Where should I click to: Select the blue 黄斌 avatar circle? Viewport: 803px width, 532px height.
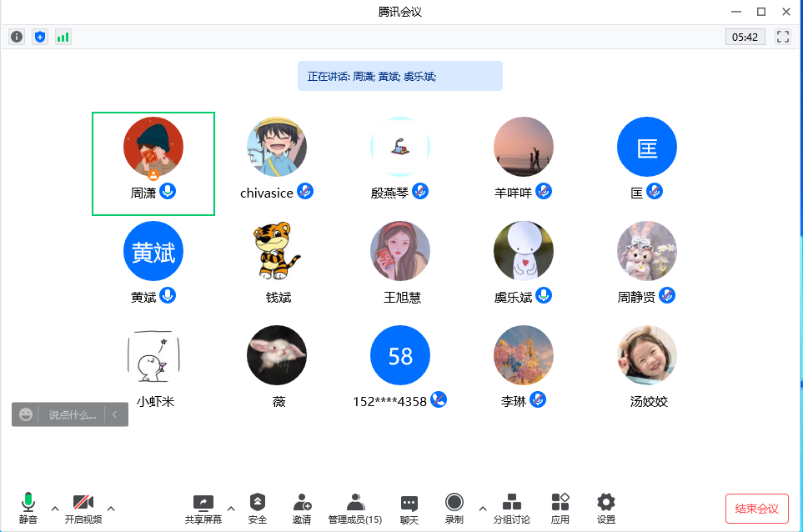point(153,251)
